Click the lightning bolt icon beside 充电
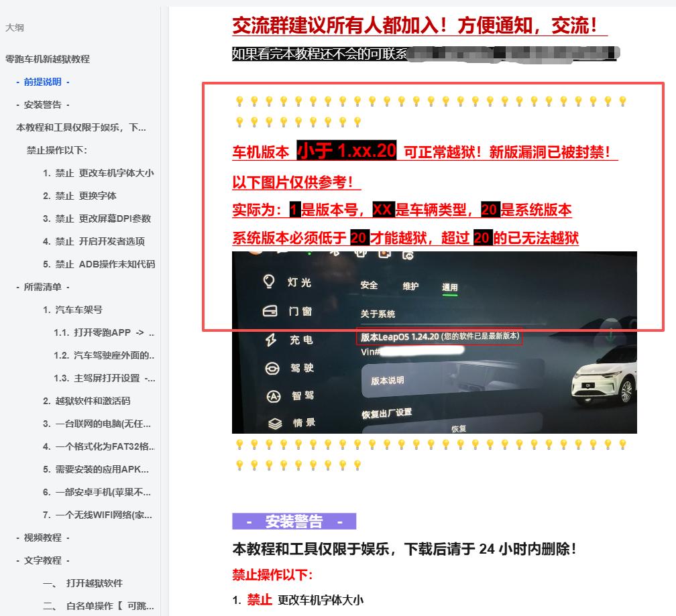This screenshot has height=616, width=676. point(270,340)
